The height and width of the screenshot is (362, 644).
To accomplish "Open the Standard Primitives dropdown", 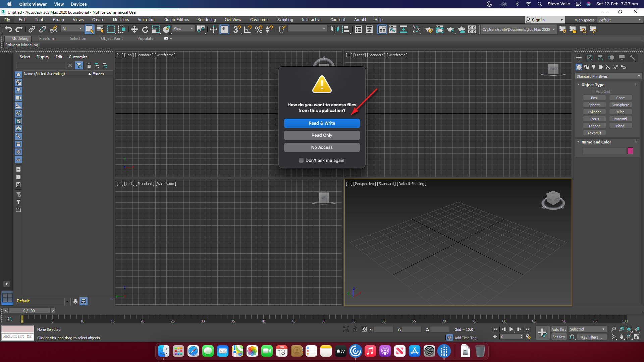I will point(608,76).
